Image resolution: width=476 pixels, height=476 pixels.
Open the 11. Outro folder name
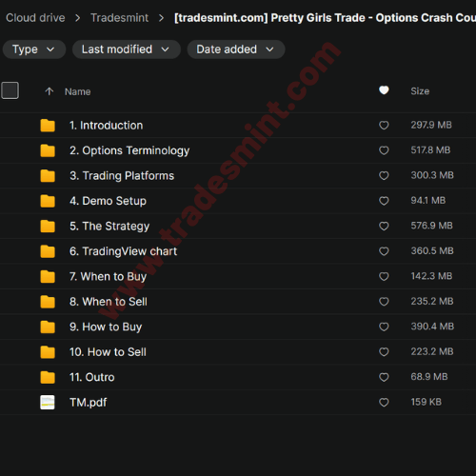(x=92, y=377)
